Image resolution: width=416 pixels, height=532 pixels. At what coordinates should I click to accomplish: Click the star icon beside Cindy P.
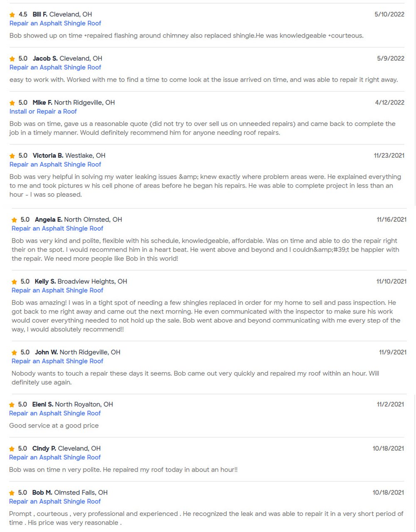(12, 449)
